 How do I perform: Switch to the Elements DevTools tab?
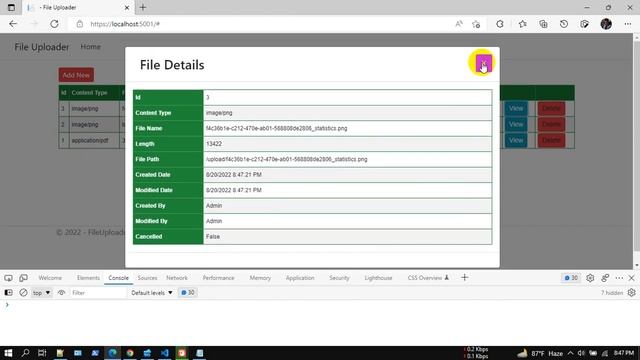coord(88,278)
